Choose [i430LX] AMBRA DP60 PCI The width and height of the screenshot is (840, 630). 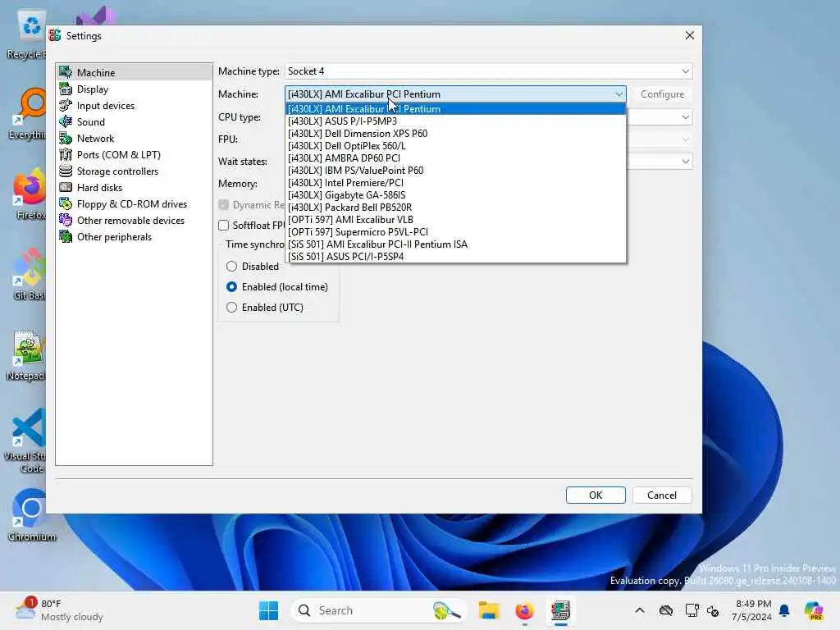coord(455,158)
